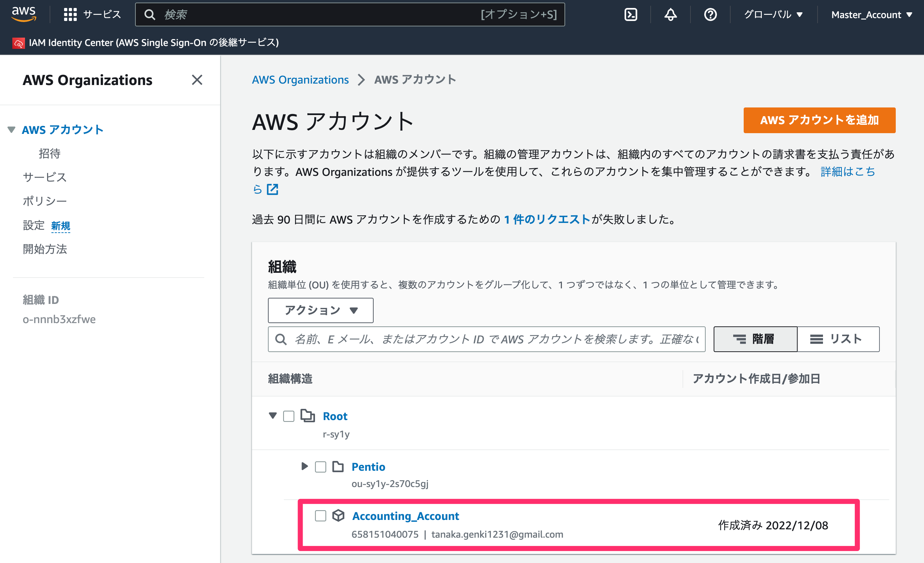
Task: Click the IAM Identity Center red icon
Action: (x=18, y=43)
